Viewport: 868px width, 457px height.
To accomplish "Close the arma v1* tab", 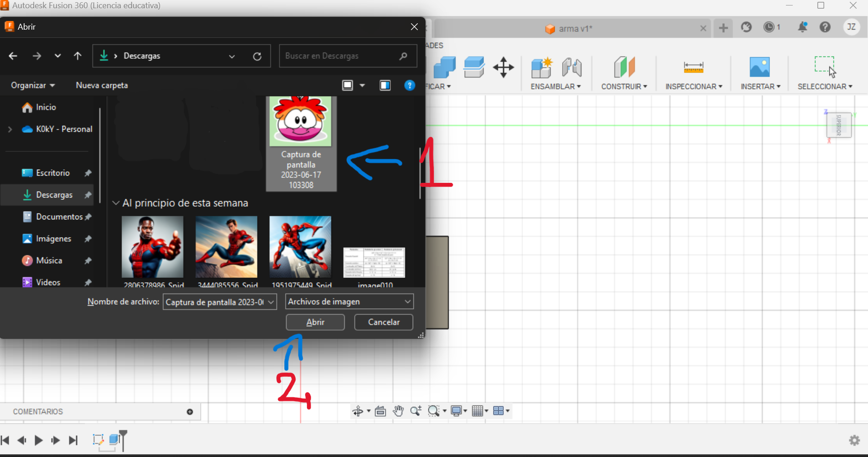I will [x=703, y=29].
